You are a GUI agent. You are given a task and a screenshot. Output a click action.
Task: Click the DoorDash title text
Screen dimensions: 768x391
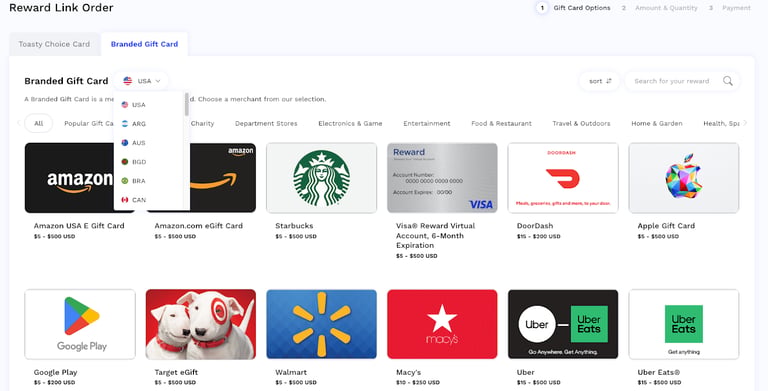click(535, 226)
